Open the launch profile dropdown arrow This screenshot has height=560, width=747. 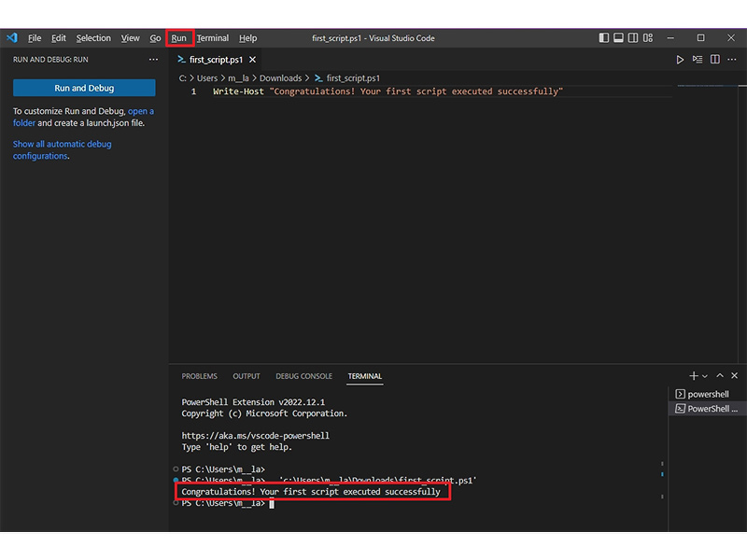coord(705,376)
